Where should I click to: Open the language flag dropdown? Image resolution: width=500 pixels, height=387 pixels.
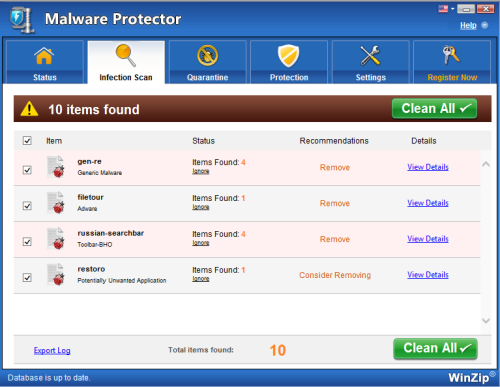coord(446,9)
